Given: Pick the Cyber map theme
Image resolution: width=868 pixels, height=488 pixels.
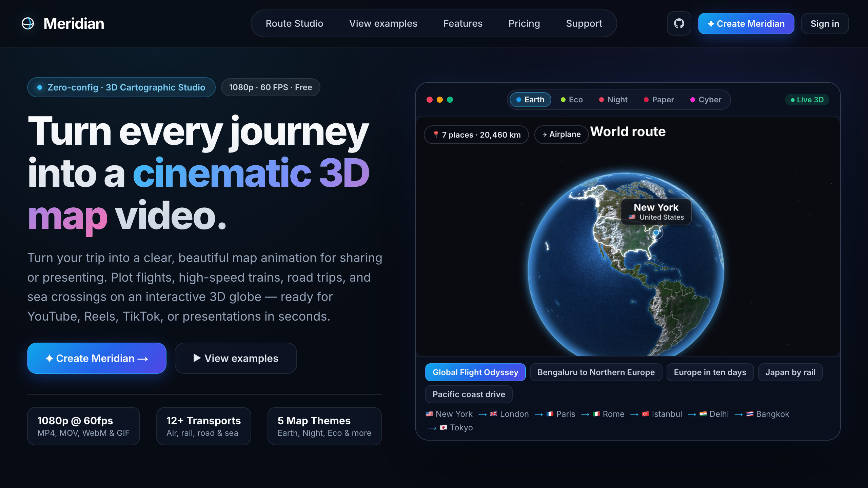Looking at the screenshot, I should (x=706, y=100).
